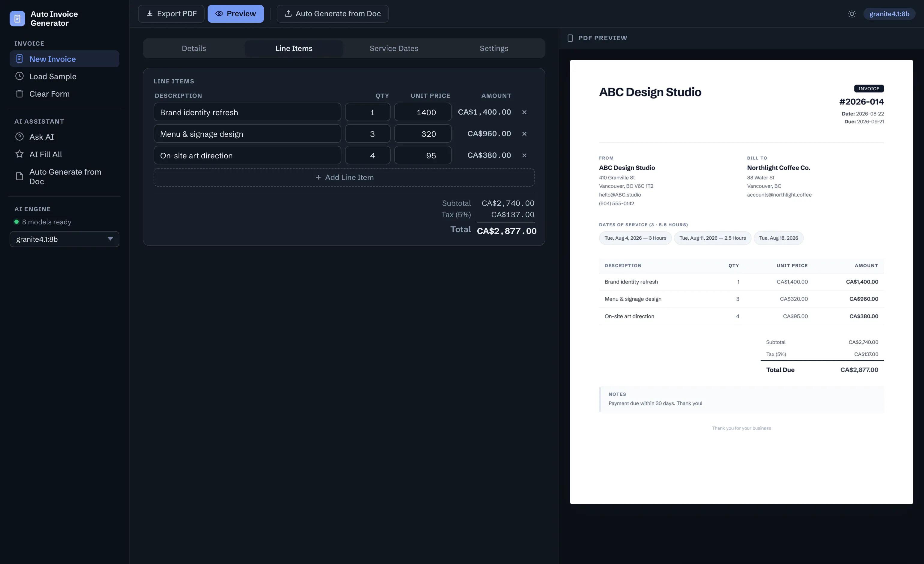Image resolution: width=924 pixels, height=564 pixels.
Task: Click the INVOICE badge in the preview
Action: tap(869, 88)
